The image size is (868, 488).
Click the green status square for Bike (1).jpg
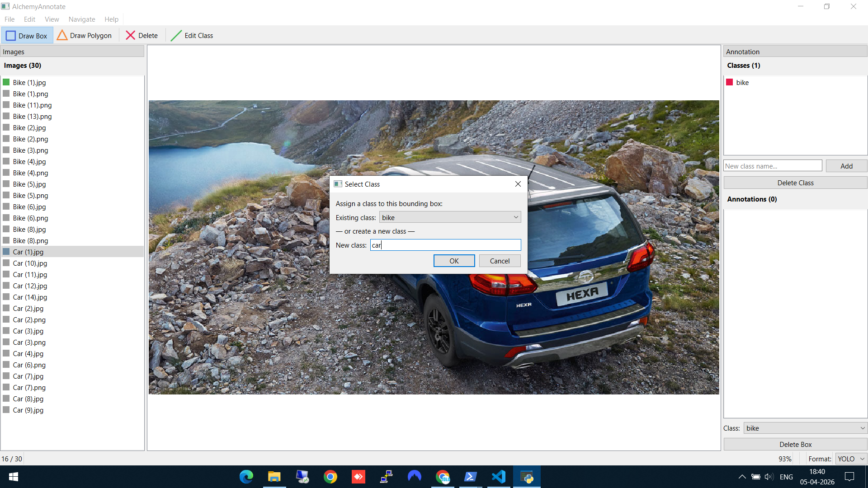[6, 82]
